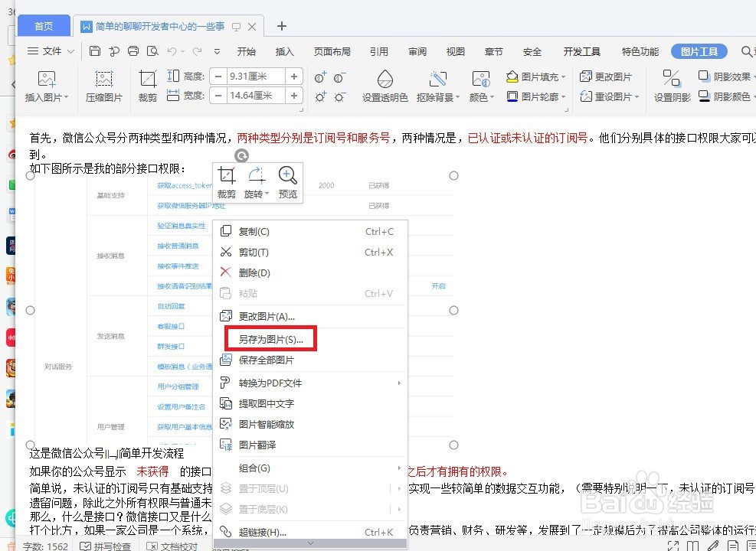Viewport: 756px width, 551px height.
Task: Choose 提取图中文字 from context menu
Action: click(x=310, y=403)
